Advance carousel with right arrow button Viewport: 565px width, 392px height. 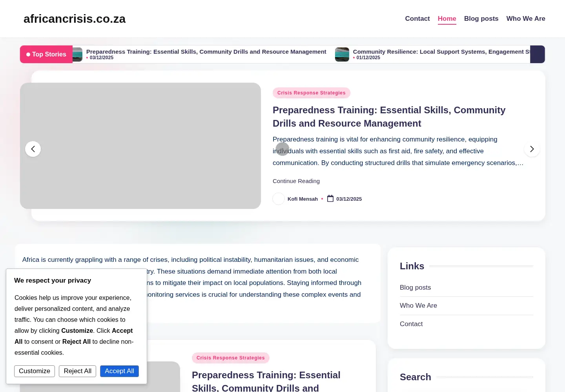(532, 149)
